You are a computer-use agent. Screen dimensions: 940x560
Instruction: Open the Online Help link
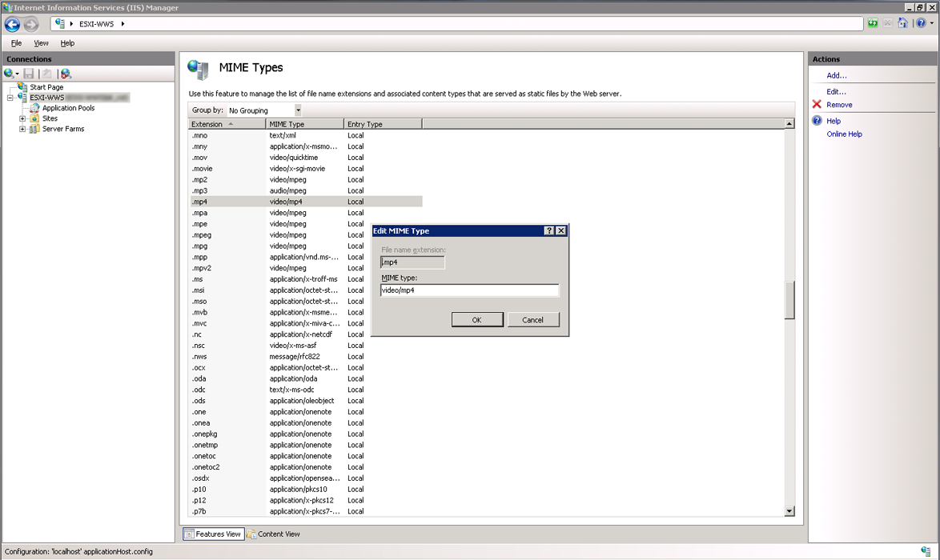844,134
